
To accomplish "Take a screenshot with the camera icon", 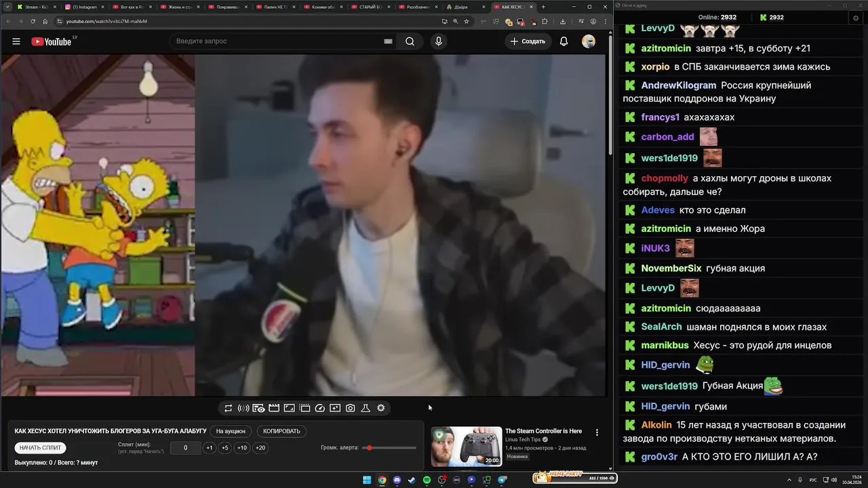I will pos(351,408).
